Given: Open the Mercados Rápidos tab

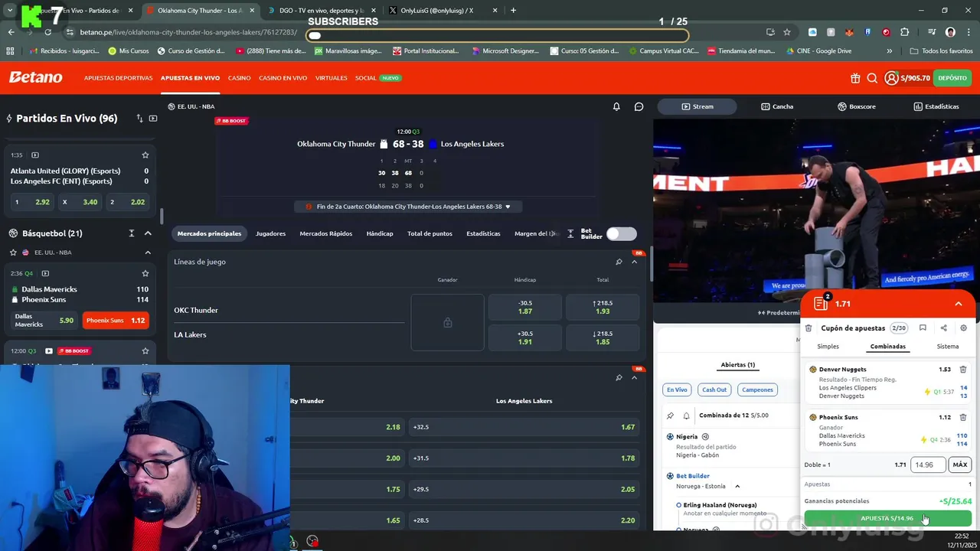Looking at the screenshot, I should (x=326, y=233).
